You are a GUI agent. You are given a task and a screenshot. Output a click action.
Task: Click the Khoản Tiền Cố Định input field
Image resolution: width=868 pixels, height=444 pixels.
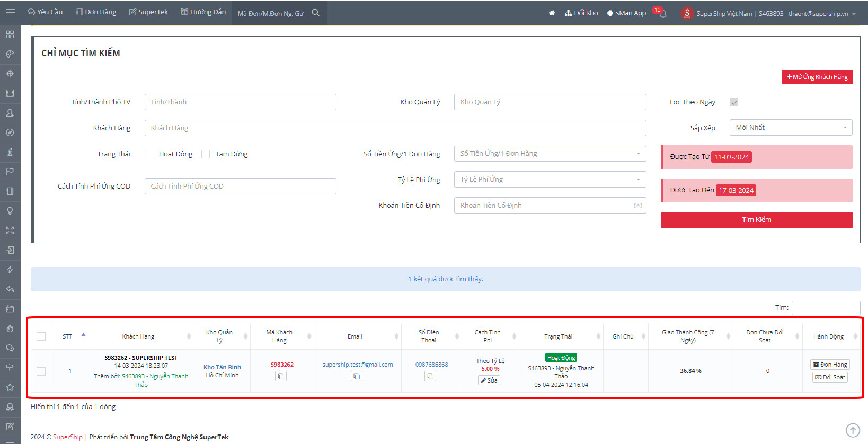550,206
